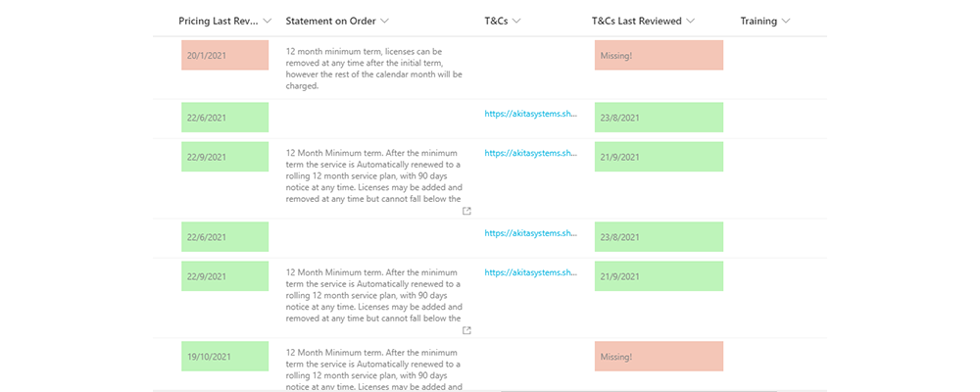Open expand icon in first 12 Month Minimum row
This screenshot has width=980, height=392.
tap(466, 212)
